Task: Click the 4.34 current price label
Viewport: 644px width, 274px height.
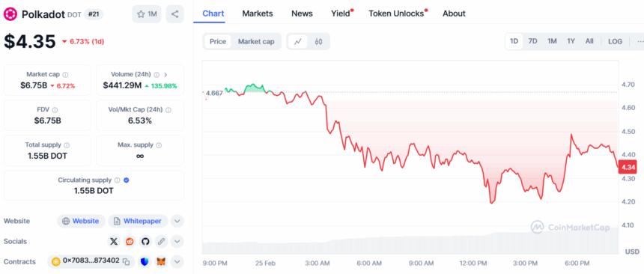Action: (x=628, y=167)
